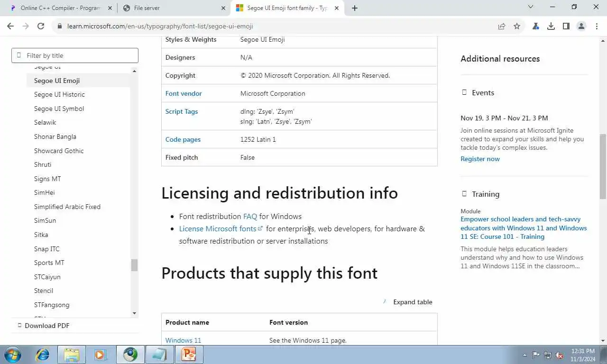Viewport: 607px width, 364px height.
Task: Open the Code pages link
Action: coord(183,139)
